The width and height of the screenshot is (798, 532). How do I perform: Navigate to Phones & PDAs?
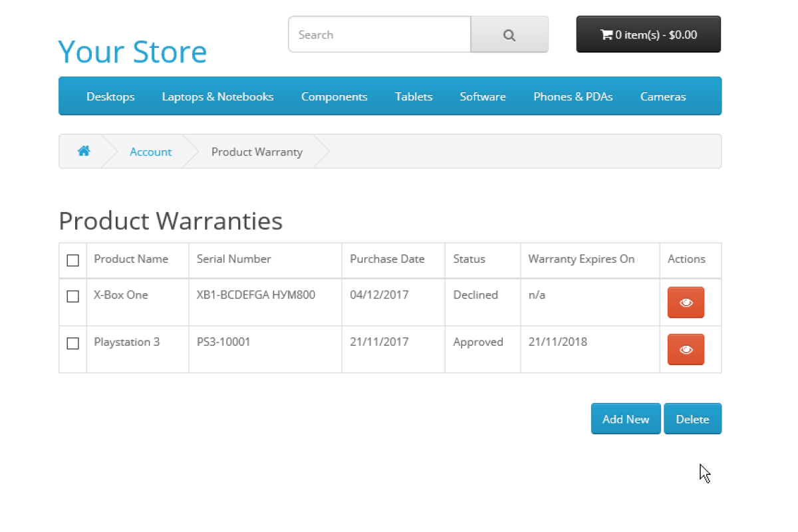point(573,96)
